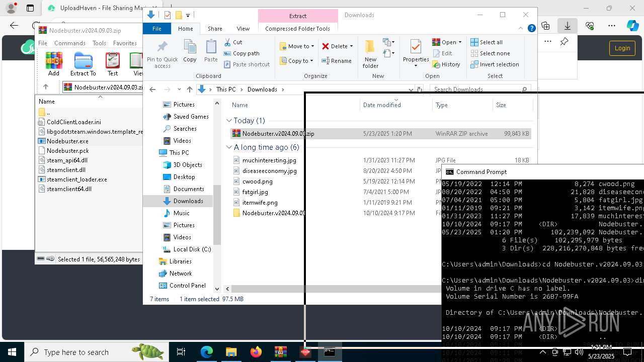Click the Paste icon in Explorer ribbon

click(x=211, y=51)
